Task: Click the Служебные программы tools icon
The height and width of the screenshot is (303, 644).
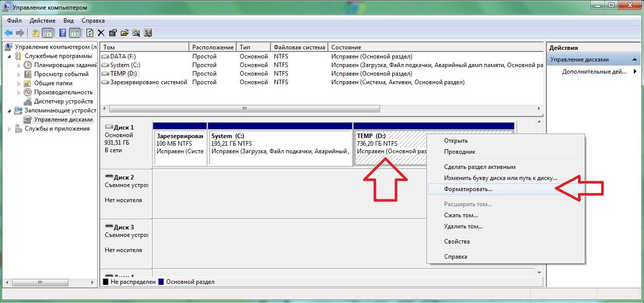Action: click(19, 56)
